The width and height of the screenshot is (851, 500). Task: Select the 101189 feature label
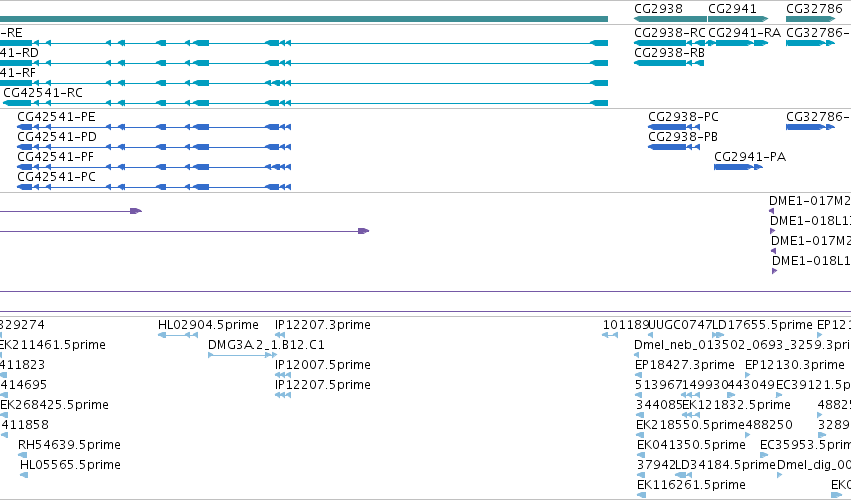coord(626,325)
